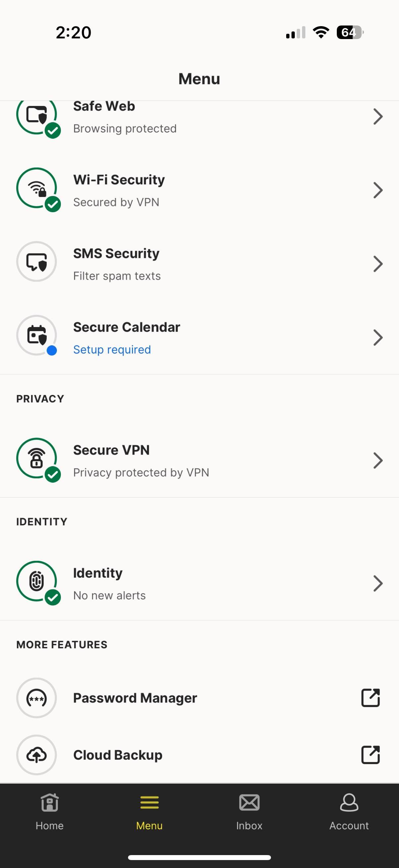
Task: Expand Wi-Fi Security with its chevron
Action: pos(378,190)
